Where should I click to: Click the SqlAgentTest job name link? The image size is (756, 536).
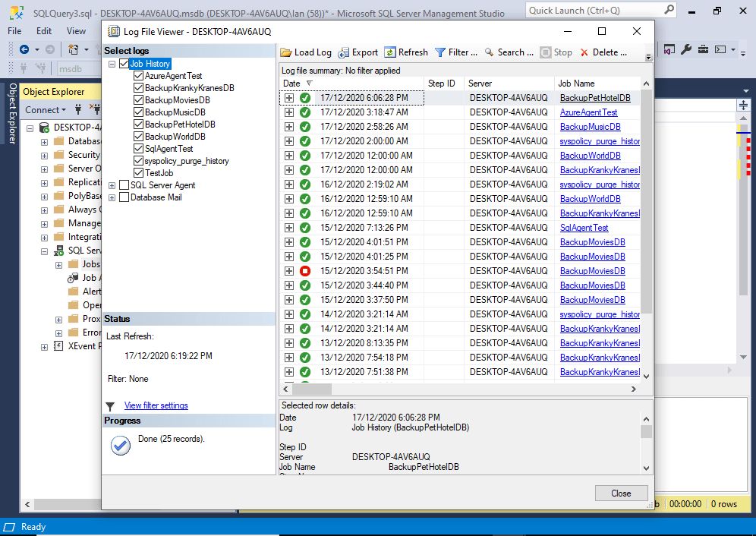tap(584, 228)
